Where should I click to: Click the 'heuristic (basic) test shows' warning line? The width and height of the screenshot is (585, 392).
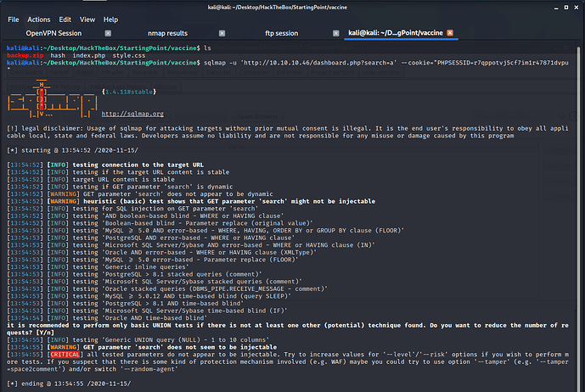click(191, 201)
